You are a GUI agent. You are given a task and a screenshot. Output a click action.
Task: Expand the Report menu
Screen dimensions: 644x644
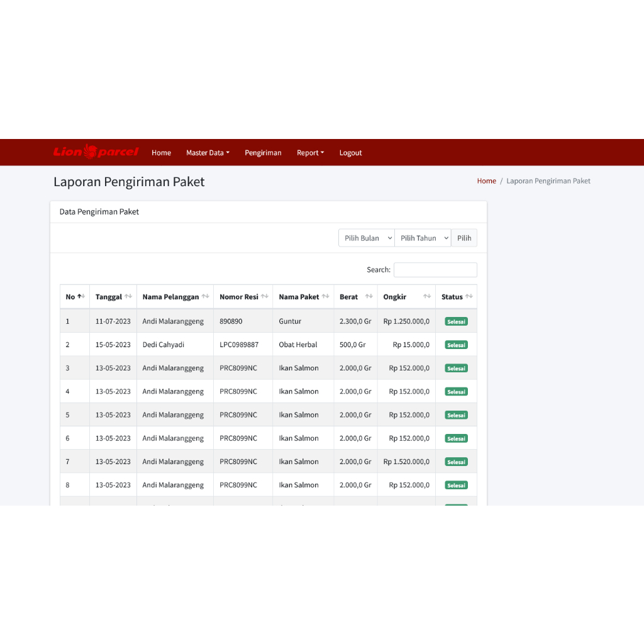click(310, 153)
